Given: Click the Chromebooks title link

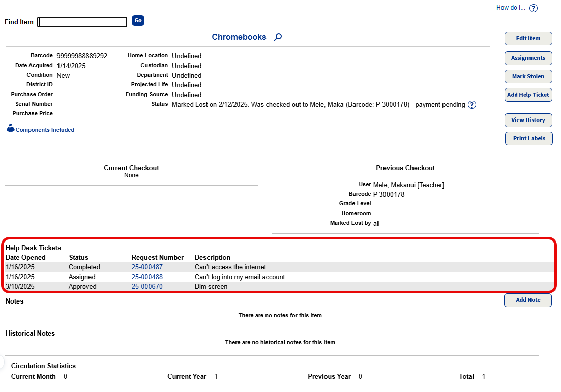Looking at the screenshot, I should tap(239, 37).
